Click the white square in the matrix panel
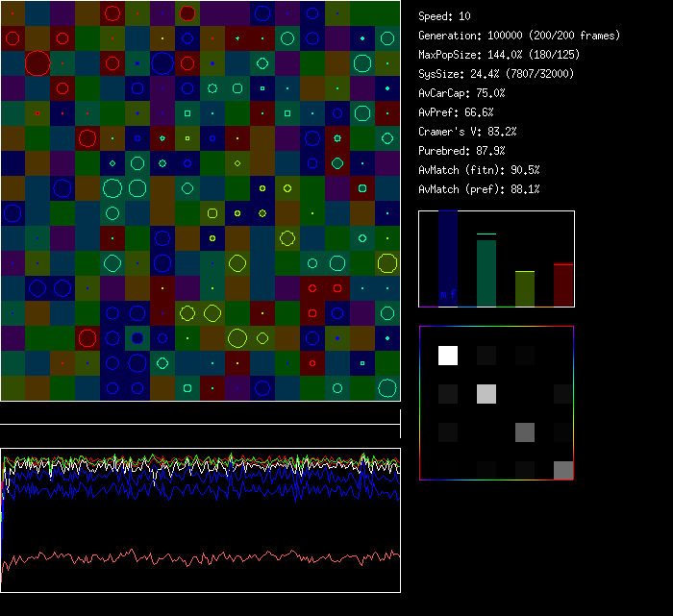The image size is (673, 616). [448, 356]
